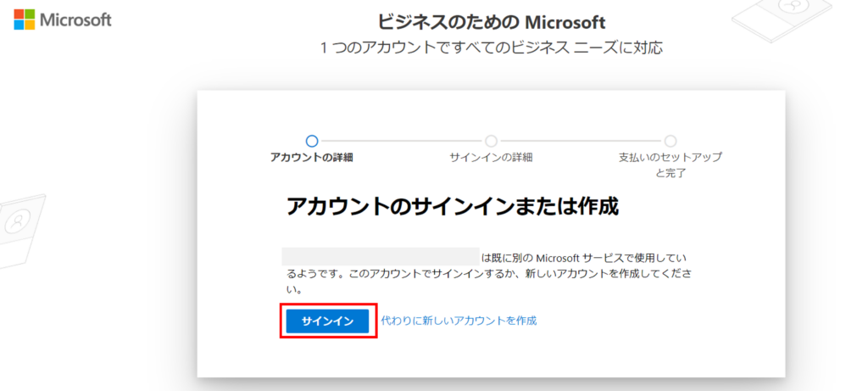The image size is (868, 391).
Task: Click the redacted email address field
Action: click(381, 257)
